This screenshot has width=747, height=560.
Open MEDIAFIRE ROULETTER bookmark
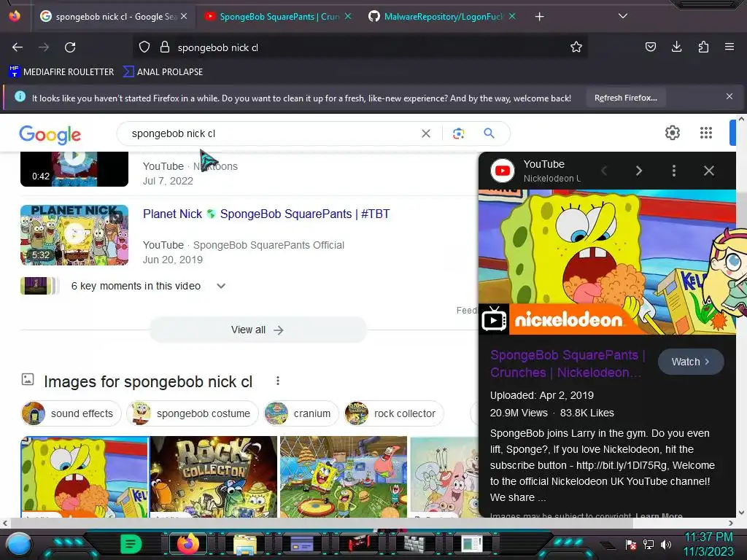click(61, 72)
